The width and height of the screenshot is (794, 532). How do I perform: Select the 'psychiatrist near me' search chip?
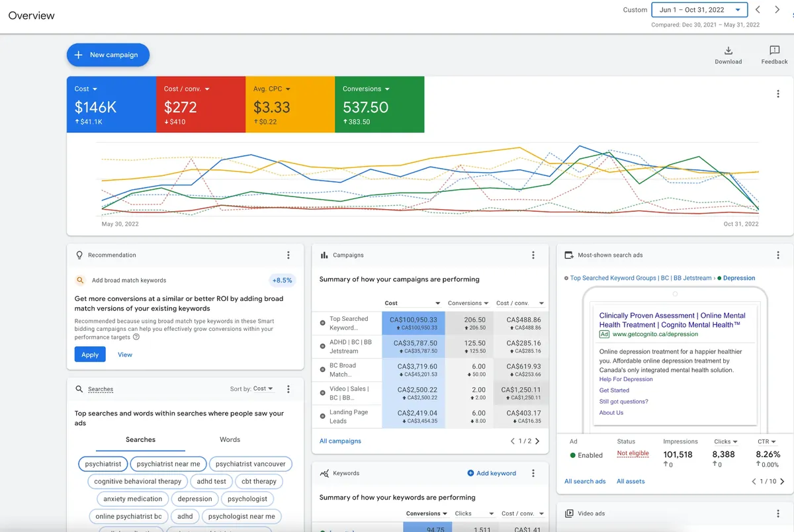coord(168,464)
